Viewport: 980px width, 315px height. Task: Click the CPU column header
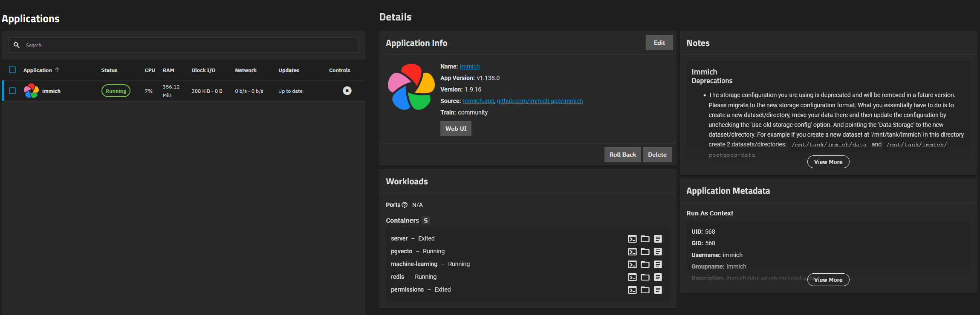click(150, 70)
